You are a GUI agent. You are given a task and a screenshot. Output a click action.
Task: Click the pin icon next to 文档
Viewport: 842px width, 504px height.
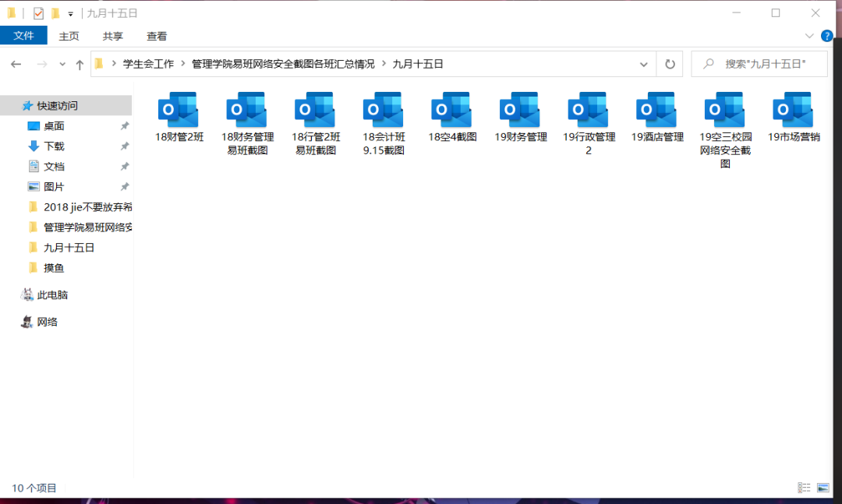coord(125,167)
